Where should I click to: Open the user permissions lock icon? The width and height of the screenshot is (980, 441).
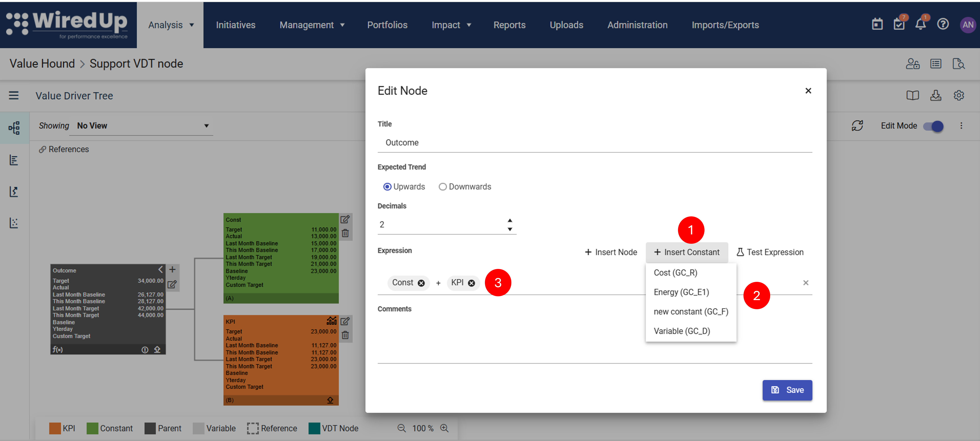tap(912, 63)
